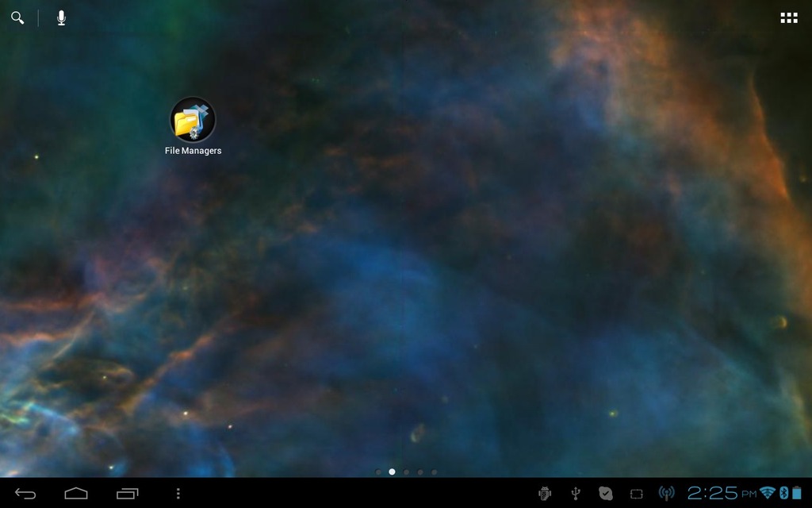The width and height of the screenshot is (812, 508).
Task: Tap the Bluetooth status icon
Action: point(784,493)
